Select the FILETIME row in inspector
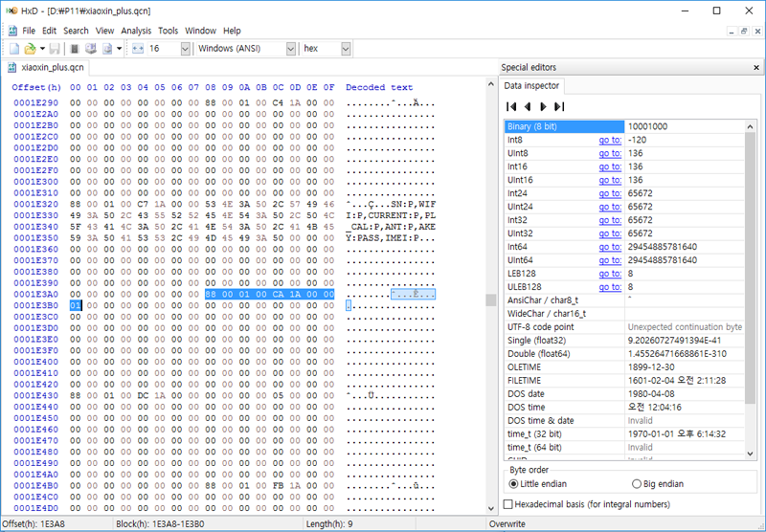 [x=624, y=380]
